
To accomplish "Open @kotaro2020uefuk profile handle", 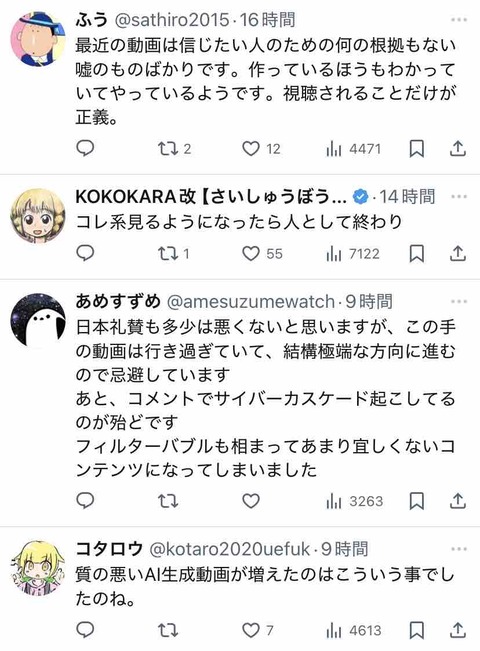I will click(230, 549).
